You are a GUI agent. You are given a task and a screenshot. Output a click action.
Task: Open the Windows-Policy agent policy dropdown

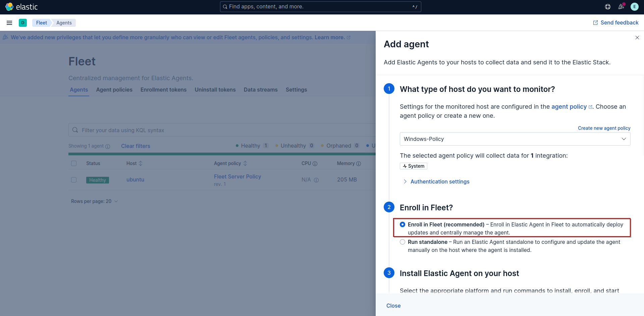coord(515,139)
